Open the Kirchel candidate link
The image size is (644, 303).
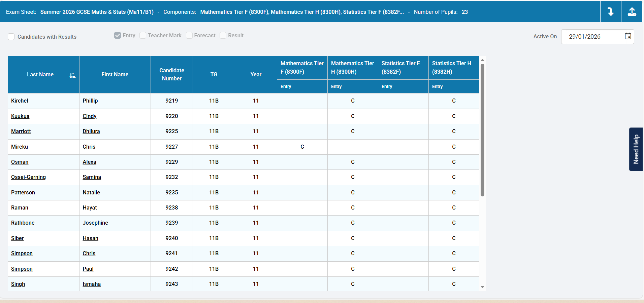pyautogui.click(x=20, y=101)
